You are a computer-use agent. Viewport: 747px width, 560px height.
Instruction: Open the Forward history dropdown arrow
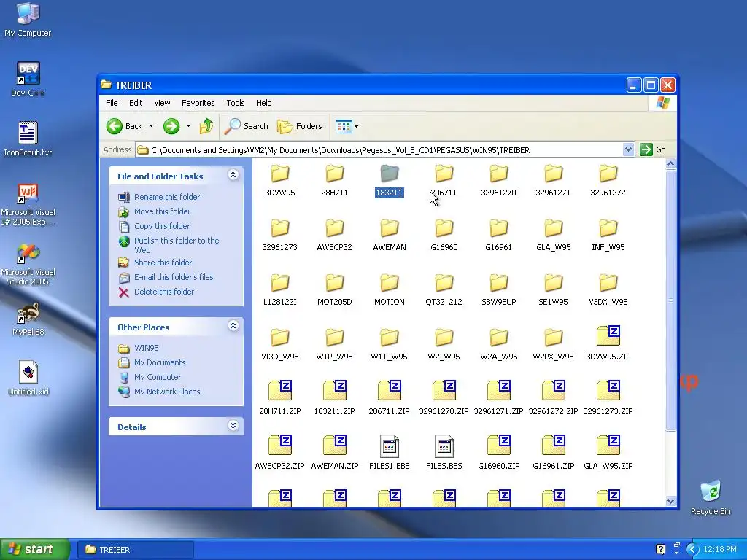pyautogui.click(x=189, y=126)
